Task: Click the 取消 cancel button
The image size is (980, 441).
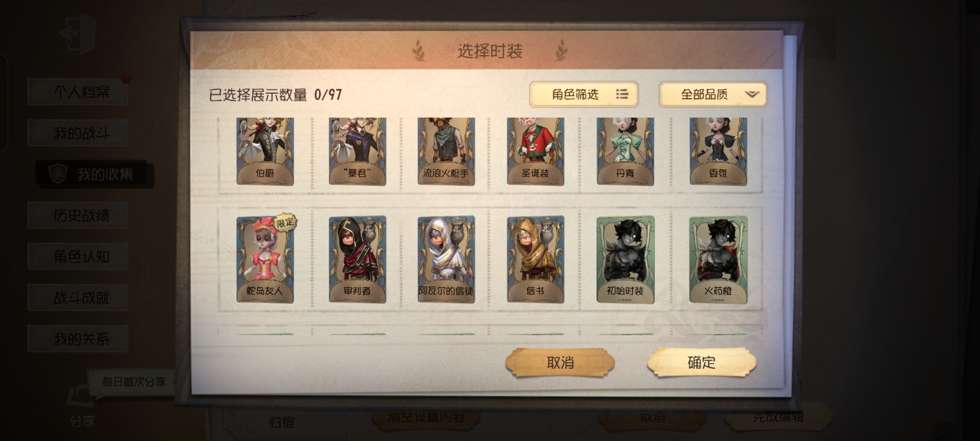Action: pos(560,363)
